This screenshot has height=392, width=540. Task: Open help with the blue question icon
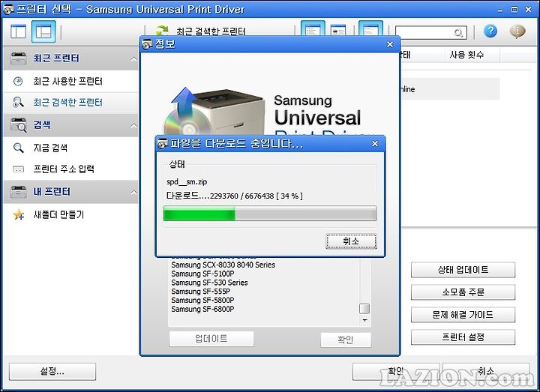490,31
